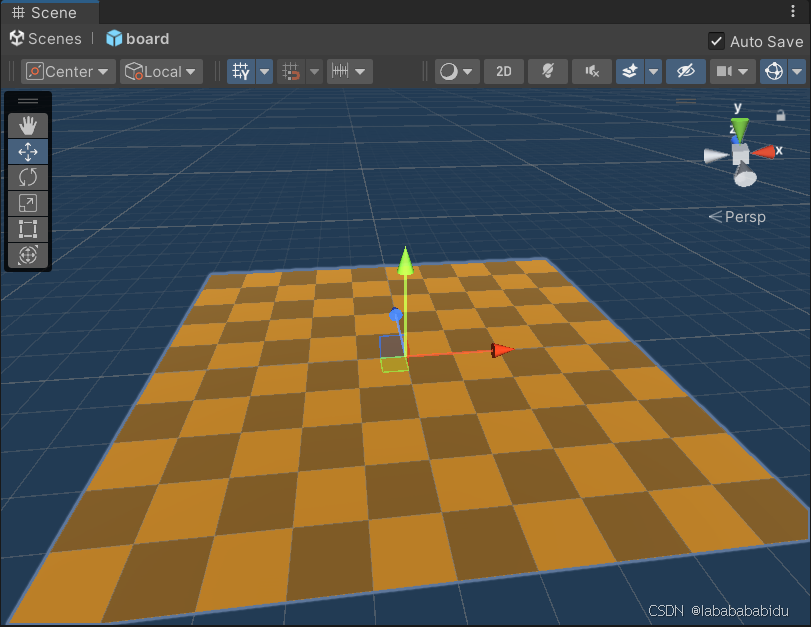The image size is (811, 627).
Task: Select the Scale tool
Action: pyautogui.click(x=28, y=203)
